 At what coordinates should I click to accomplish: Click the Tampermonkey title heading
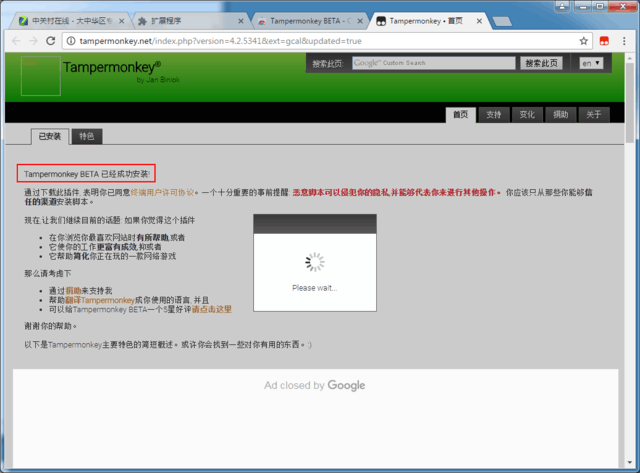pyautogui.click(x=112, y=67)
